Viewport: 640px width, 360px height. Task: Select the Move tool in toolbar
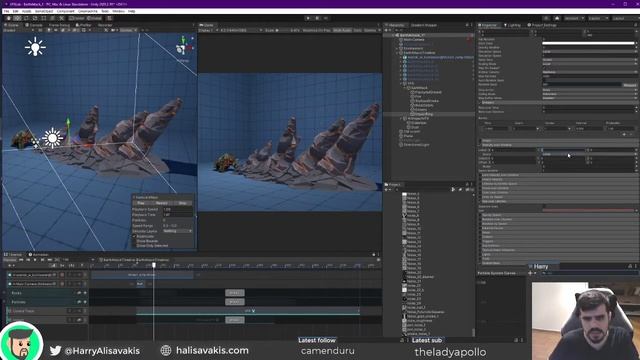[17, 18]
